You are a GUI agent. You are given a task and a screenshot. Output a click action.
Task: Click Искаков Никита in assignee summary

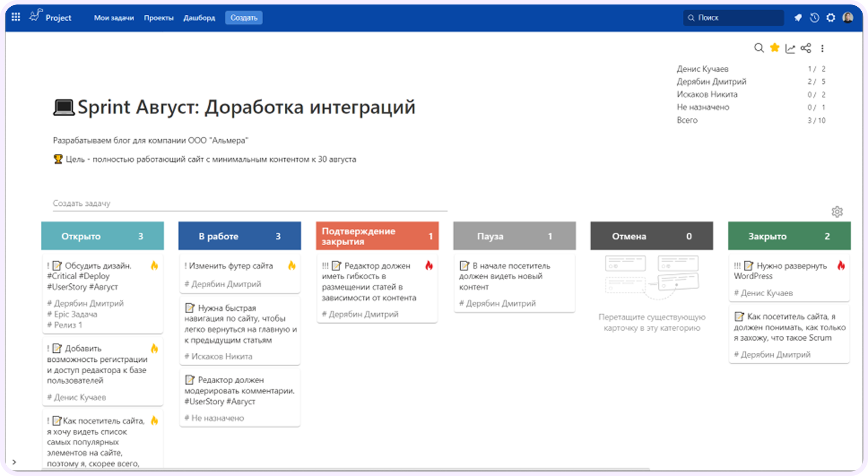pos(707,95)
